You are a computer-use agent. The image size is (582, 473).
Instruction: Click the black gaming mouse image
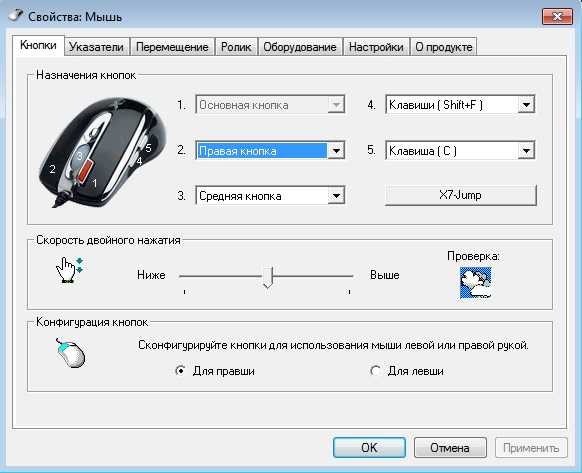(102, 152)
